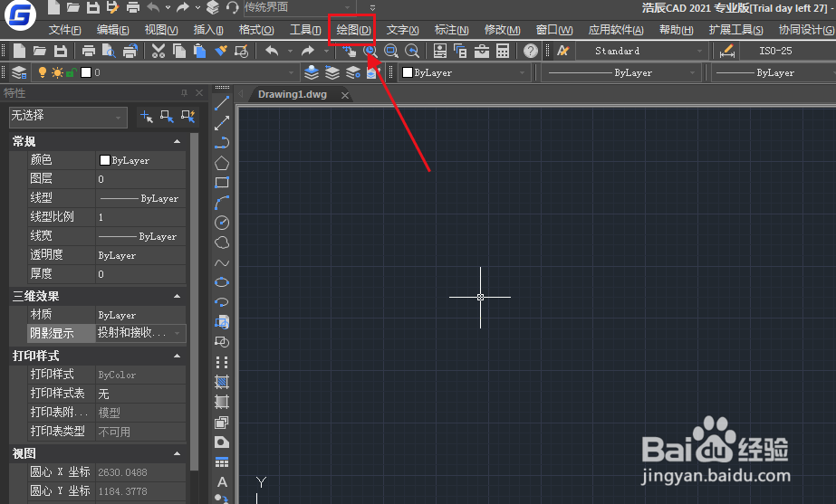The width and height of the screenshot is (836, 504).
Task: Select the Line drawing tool
Action: [x=222, y=103]
